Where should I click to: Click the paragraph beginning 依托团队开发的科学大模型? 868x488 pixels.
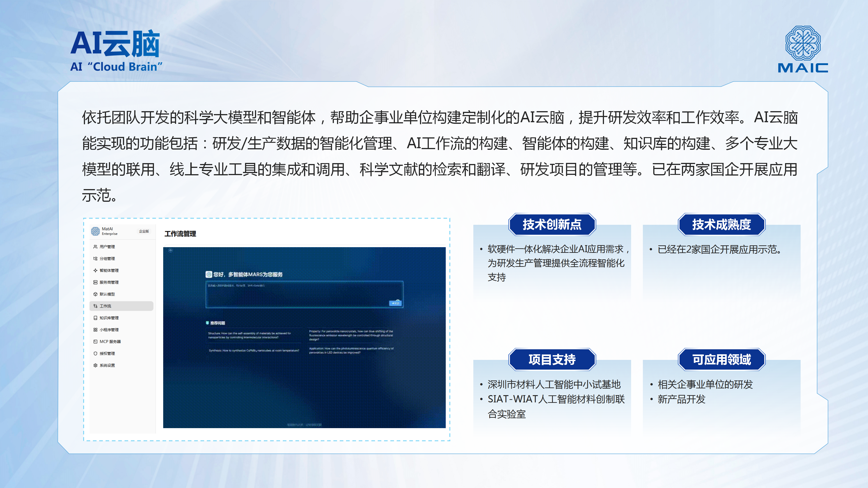(440, 156)
